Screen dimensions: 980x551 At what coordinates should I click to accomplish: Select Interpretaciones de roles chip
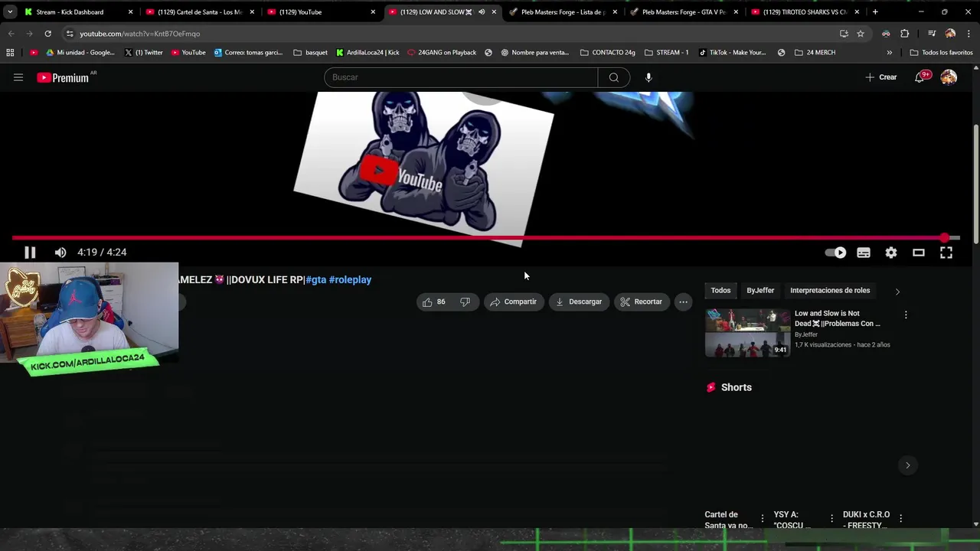tap(830, 290)
